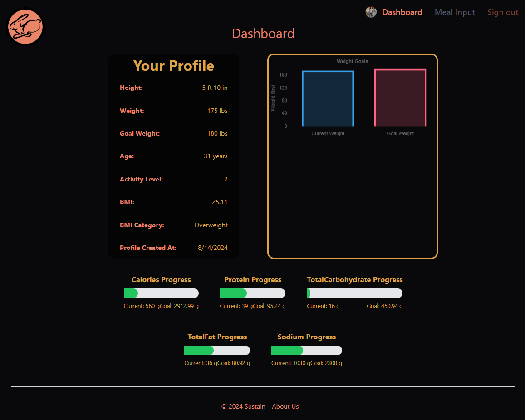Click the Current Weight bar
The image size is (525, 420).
328,98
